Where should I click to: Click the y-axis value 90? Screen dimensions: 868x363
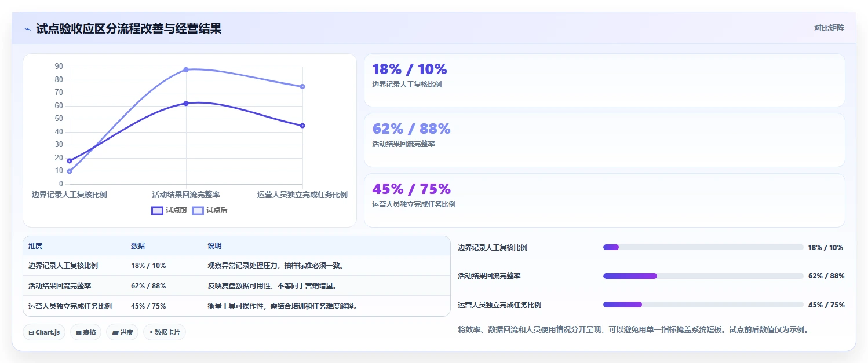[59, 67]
